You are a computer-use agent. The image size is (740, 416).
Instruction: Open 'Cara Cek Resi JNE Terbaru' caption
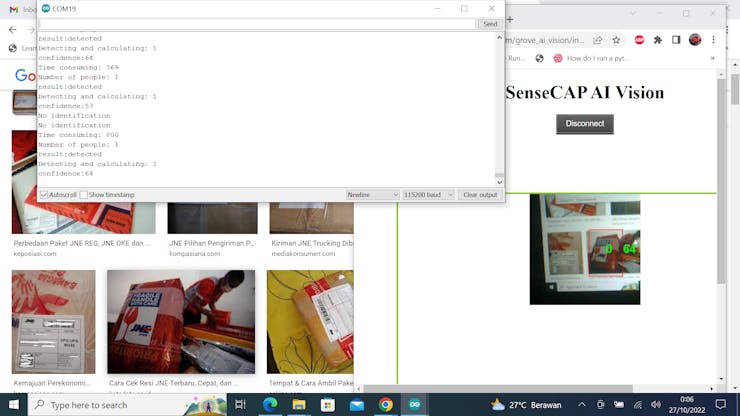174,383
